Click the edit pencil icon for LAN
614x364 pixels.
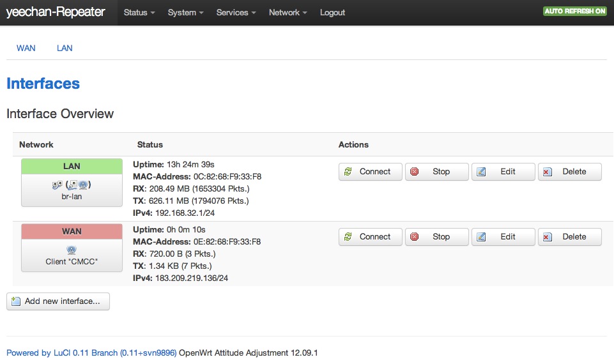pos(481,172)
